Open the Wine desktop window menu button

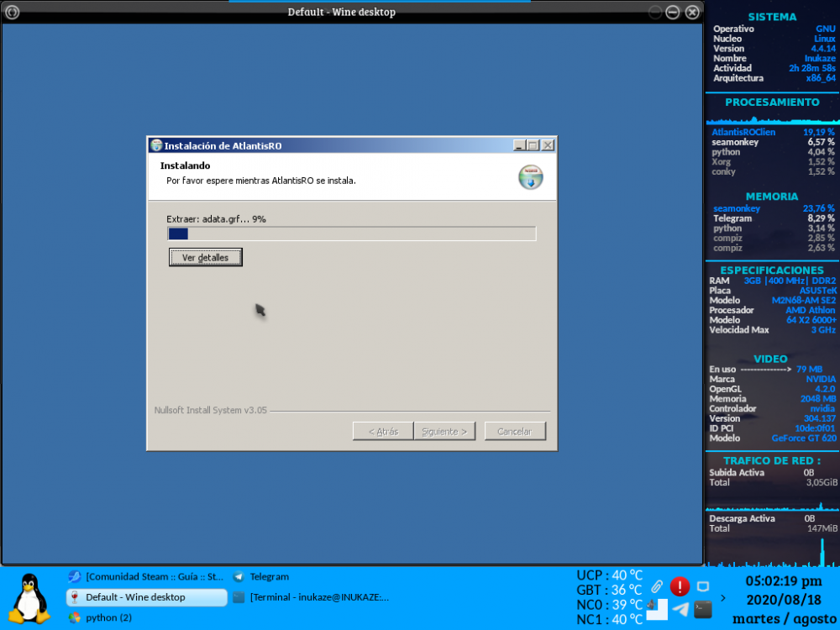[13, 12]
